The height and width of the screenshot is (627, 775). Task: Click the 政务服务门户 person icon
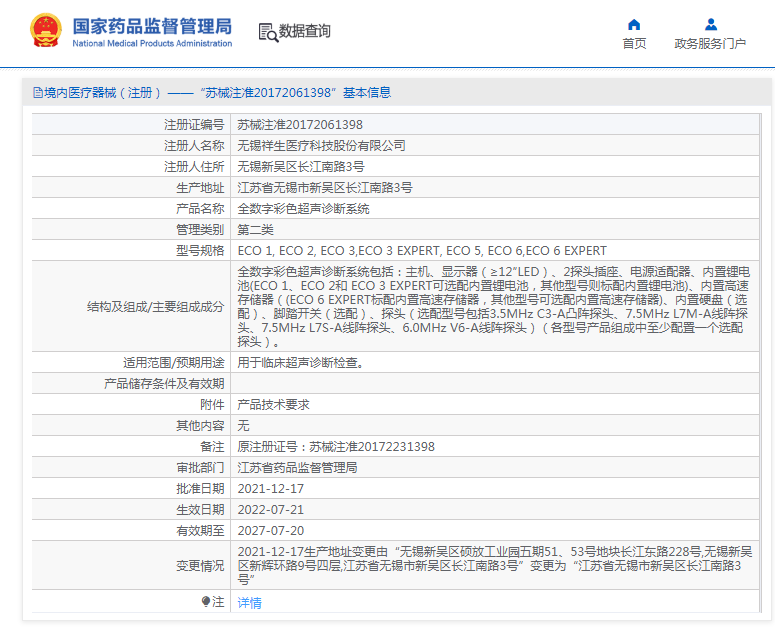click(710, 24)
